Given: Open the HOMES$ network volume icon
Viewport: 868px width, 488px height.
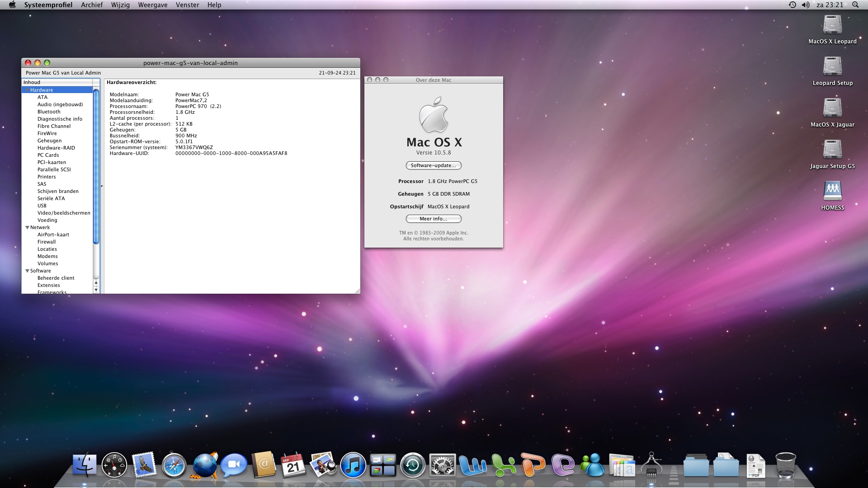Looking at the screenshot, I should pos(832,191).
